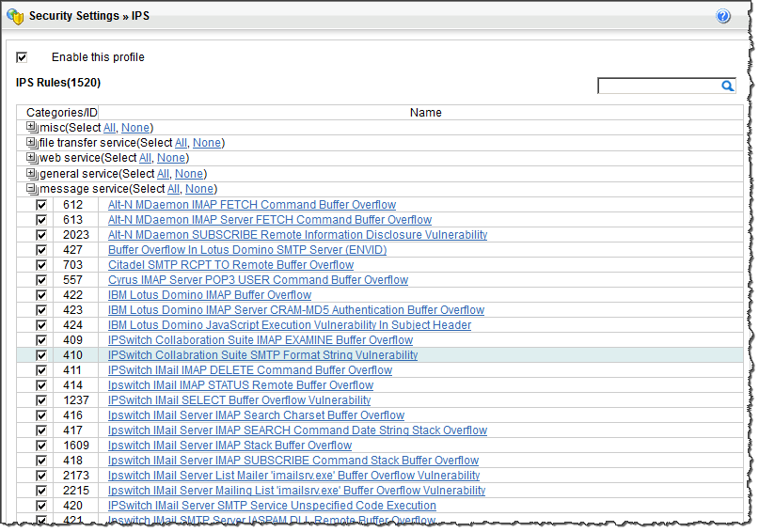Collapse the message service category
Screen dimensions: 759x532
tap(32, 189)
